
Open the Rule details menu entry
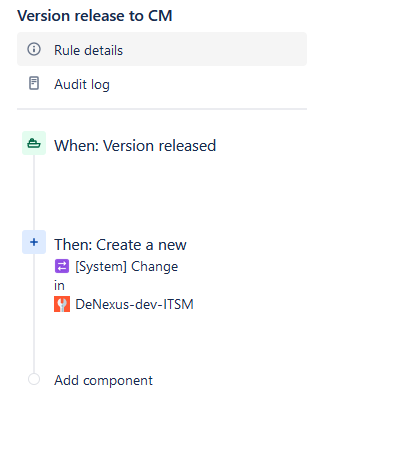tap(162, 49)
